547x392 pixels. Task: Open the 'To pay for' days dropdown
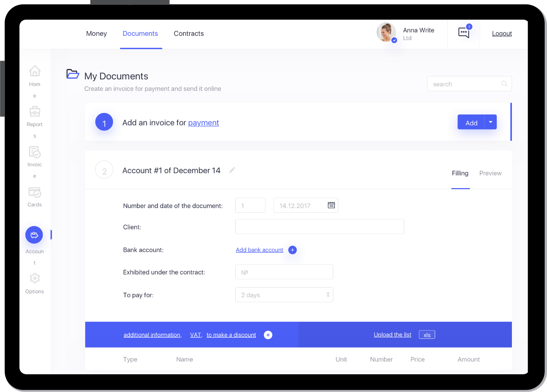tap(284, 295)
